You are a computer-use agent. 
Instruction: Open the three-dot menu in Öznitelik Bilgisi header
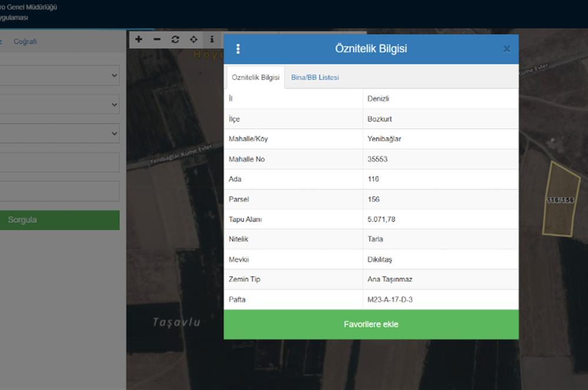point(238,49)
